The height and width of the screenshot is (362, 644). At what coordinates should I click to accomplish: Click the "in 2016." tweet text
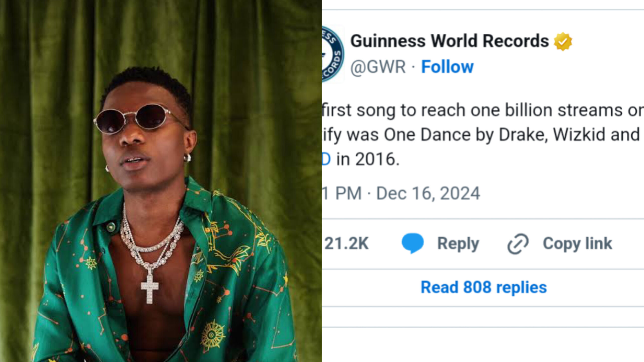click(x=368, y=159)
